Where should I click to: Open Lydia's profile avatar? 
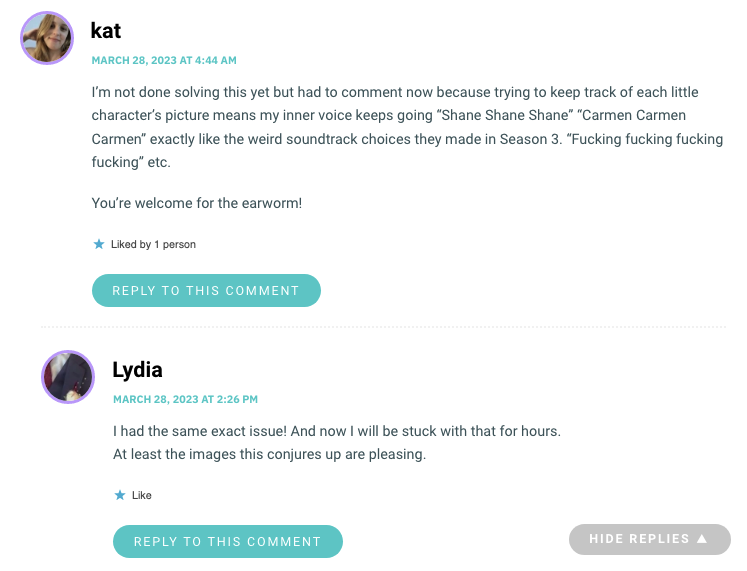coord(68,377)
